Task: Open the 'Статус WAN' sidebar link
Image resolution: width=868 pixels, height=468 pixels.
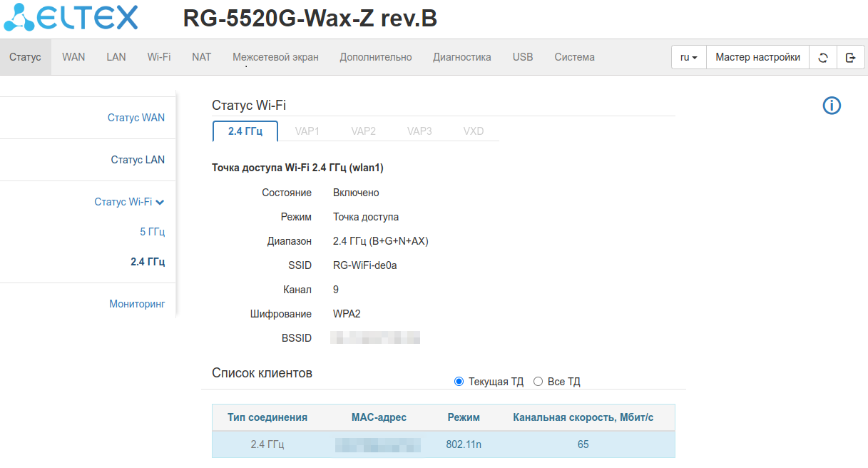Action: point(136,118)
